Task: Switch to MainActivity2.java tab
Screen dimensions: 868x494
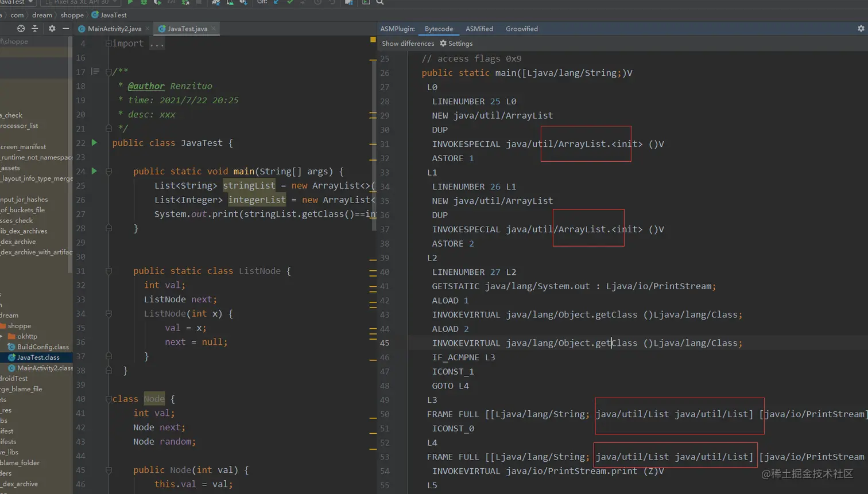Action: coord(115,29)
